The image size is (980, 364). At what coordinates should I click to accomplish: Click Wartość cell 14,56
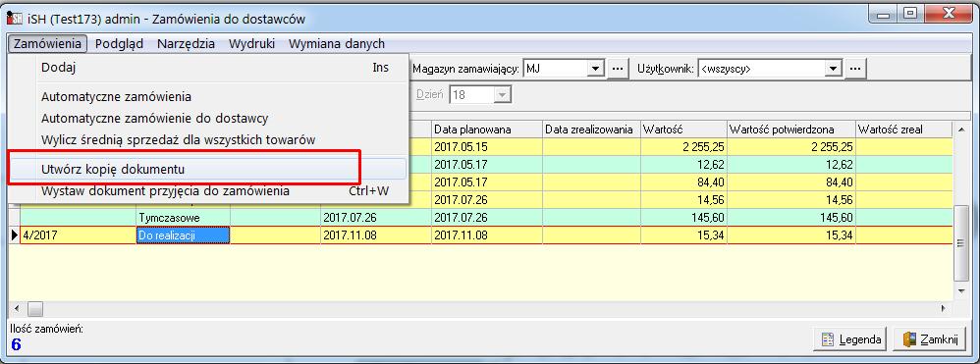[683, 200]
